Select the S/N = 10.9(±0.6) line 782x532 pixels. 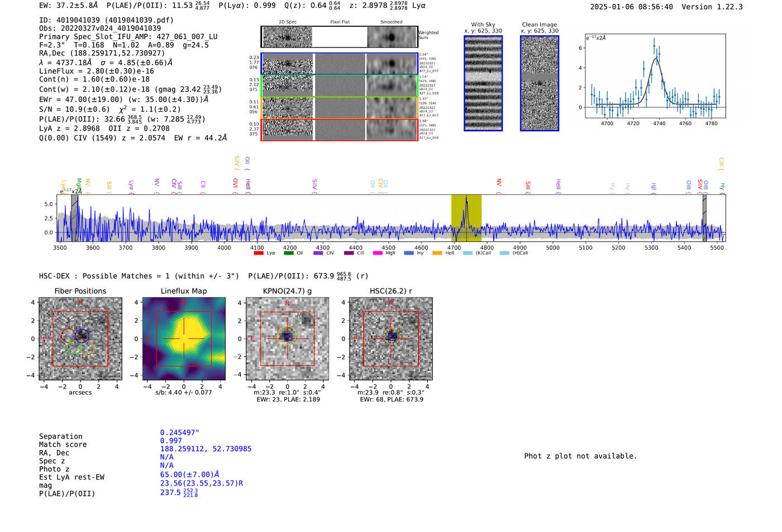(110, 109)
